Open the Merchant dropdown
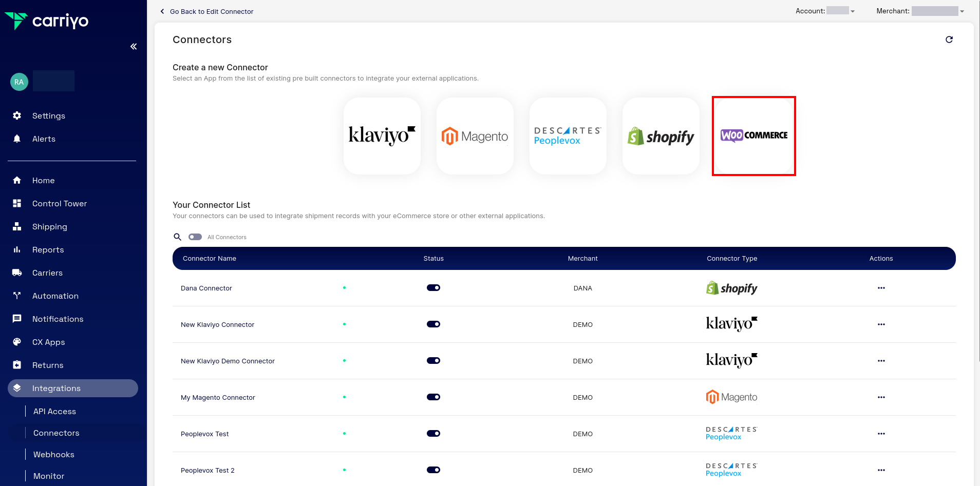 pos(938,11)
